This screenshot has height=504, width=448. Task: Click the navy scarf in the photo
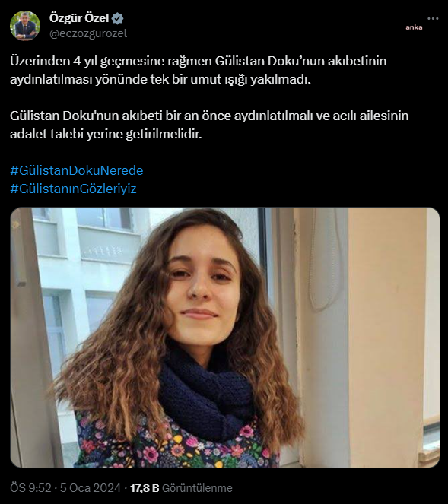pyautogui.click(x=206, y=397)
